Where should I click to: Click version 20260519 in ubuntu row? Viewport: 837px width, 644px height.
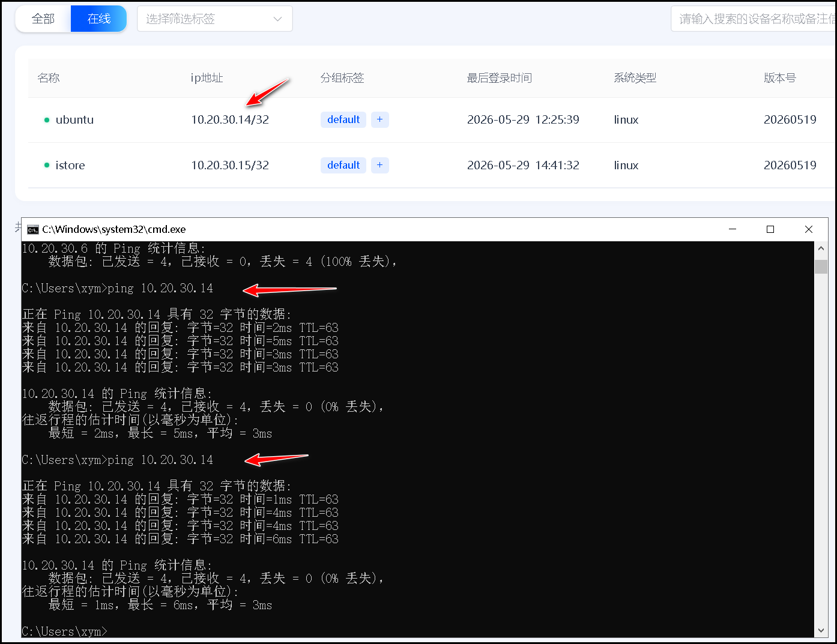[790, 119]
